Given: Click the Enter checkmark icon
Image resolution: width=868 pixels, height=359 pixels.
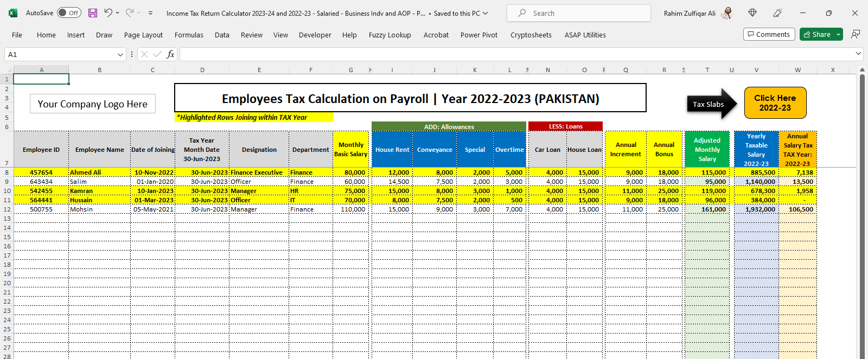Looking at the screenshot, I should point(157,54).
